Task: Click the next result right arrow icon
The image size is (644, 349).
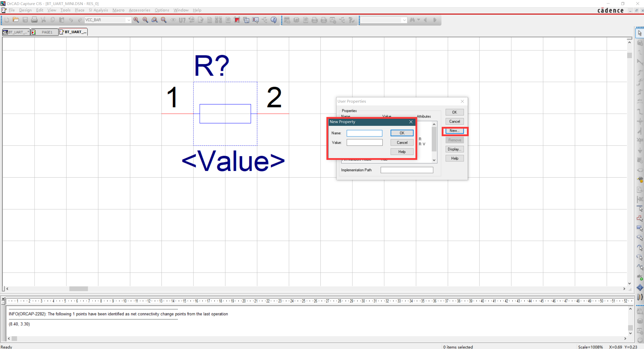Action: tap(435, 20)
